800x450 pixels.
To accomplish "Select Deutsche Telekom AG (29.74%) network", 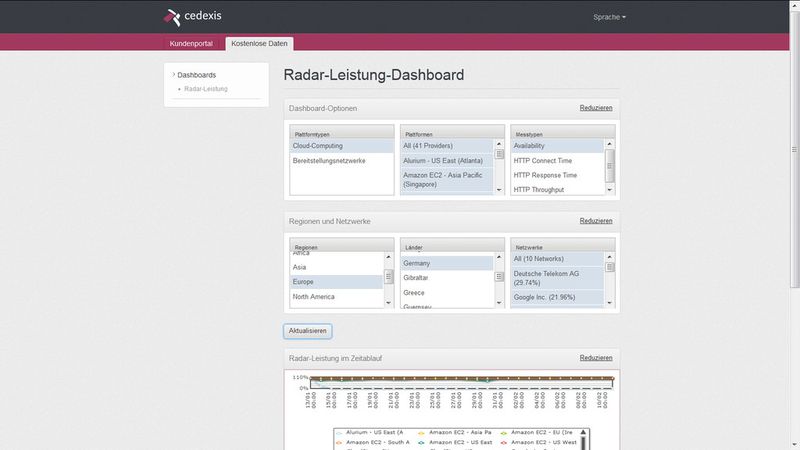I will [558, 278].
